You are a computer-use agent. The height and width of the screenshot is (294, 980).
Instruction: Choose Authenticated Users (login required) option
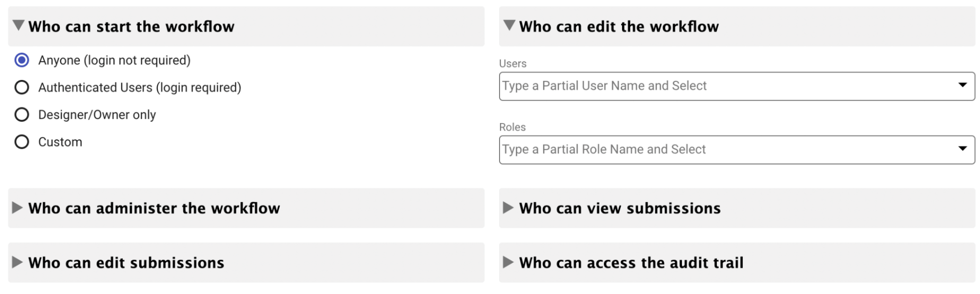(x=22, y=87)
